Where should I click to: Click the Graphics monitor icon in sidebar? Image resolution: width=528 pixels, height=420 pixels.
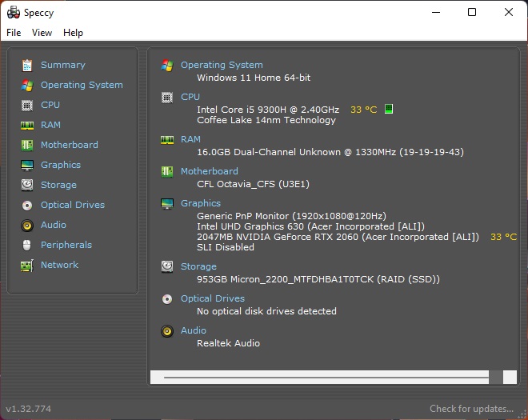[x=27, y=165]
